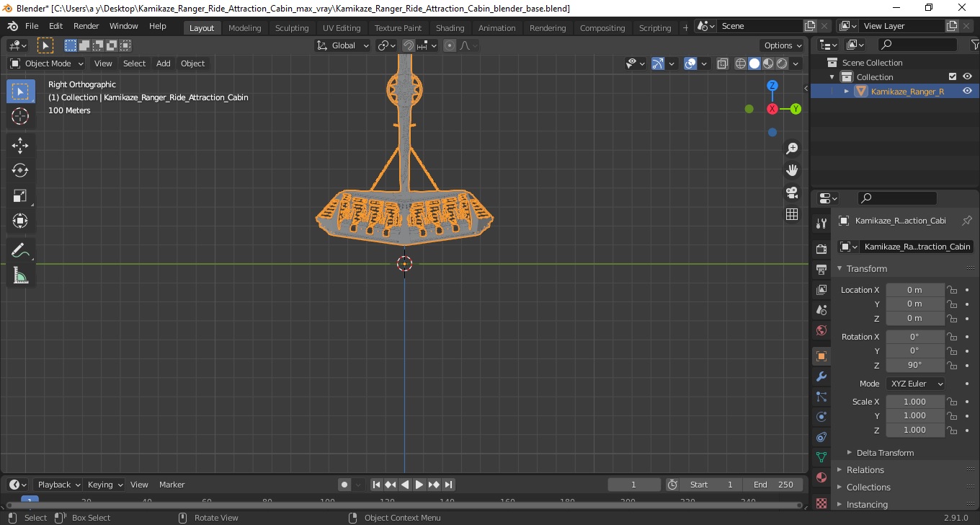980x525 pixels.
Task: Open the Keying popover in the timeline
Action: [104, 485]
